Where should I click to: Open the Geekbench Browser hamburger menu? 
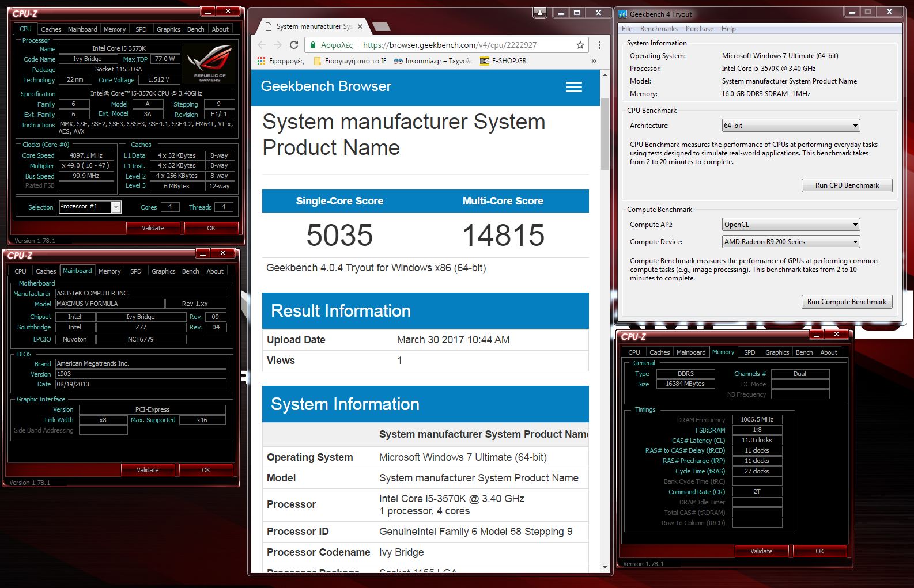[x=574, y=87]
